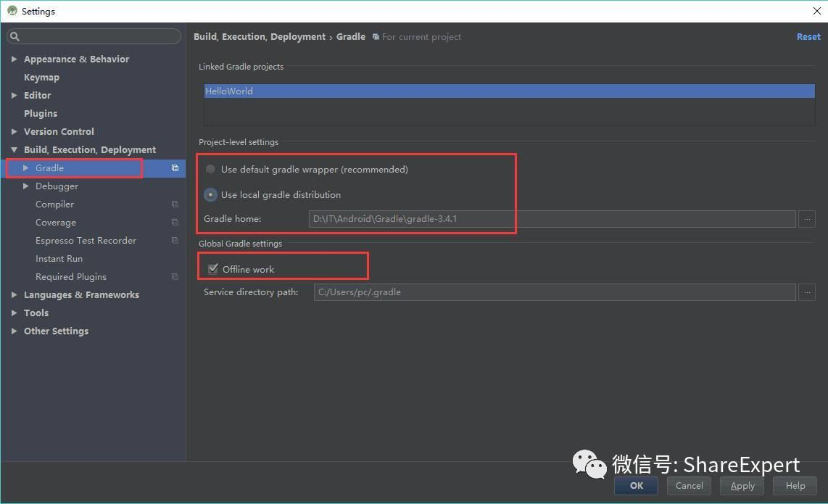Expand Languages & Frameworks section
The height and width of the screenshot is (504, 828).
coord(15,295)
